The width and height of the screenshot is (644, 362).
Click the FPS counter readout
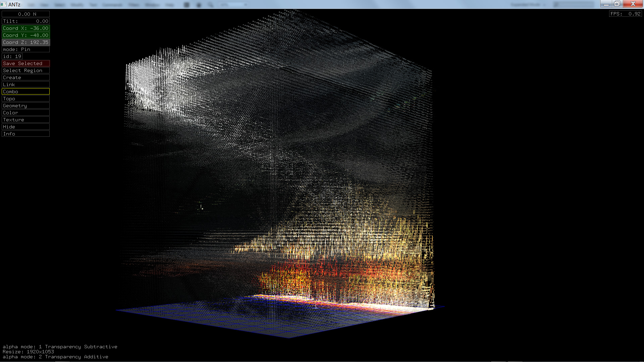click(x=625, y=14)
